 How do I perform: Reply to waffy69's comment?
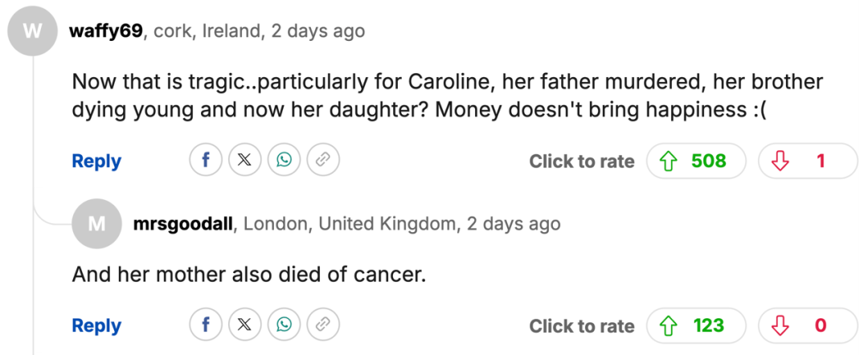coord(96,161)
